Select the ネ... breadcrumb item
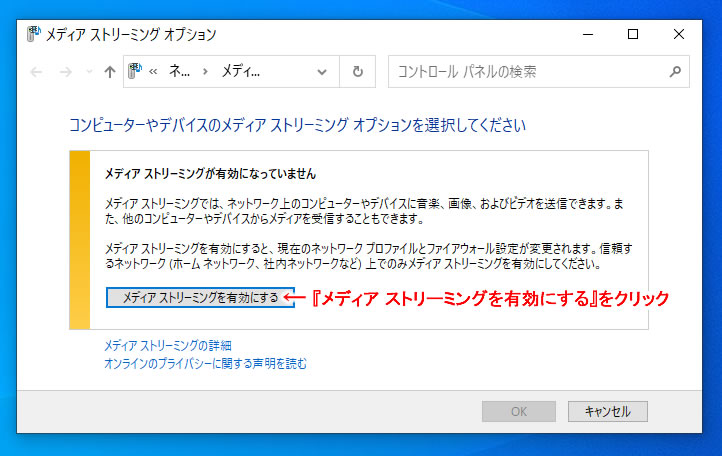Viewport: 722px width, 456px height. [180, 72]
